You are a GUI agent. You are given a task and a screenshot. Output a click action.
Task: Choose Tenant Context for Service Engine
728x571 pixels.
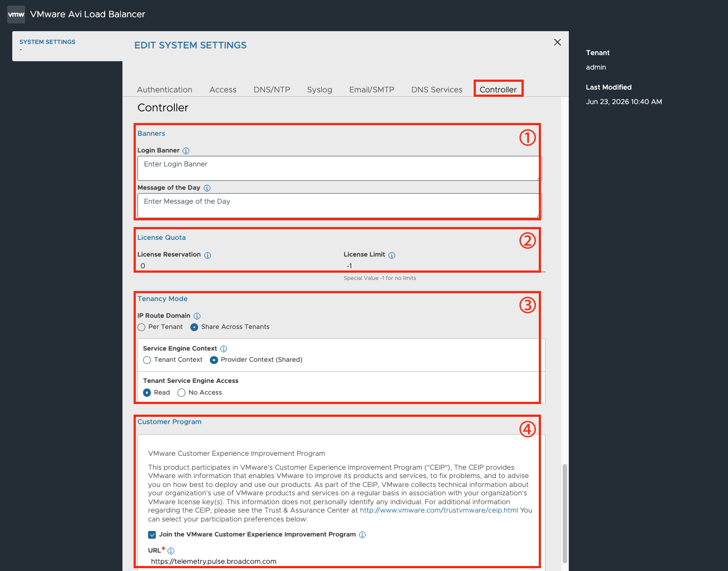click(147, 360)
